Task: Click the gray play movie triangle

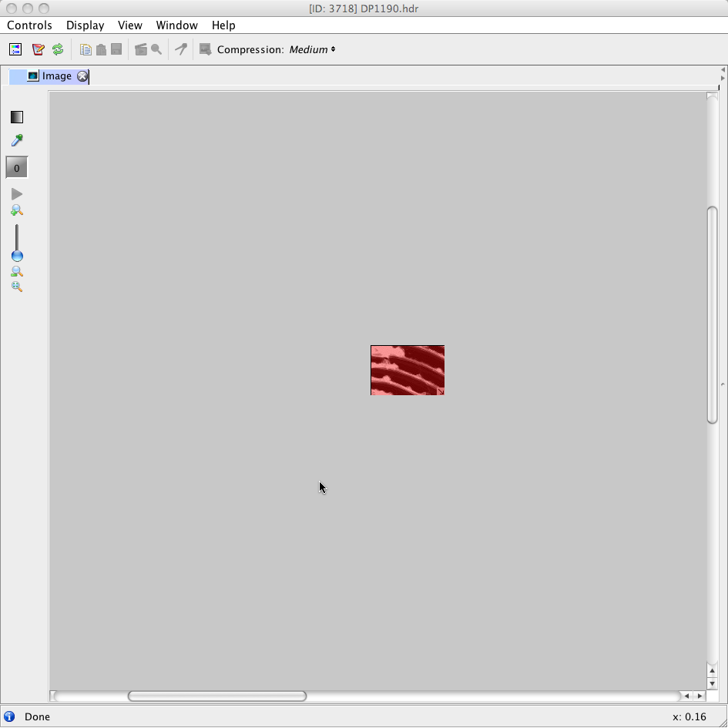Action: point(17,194)
